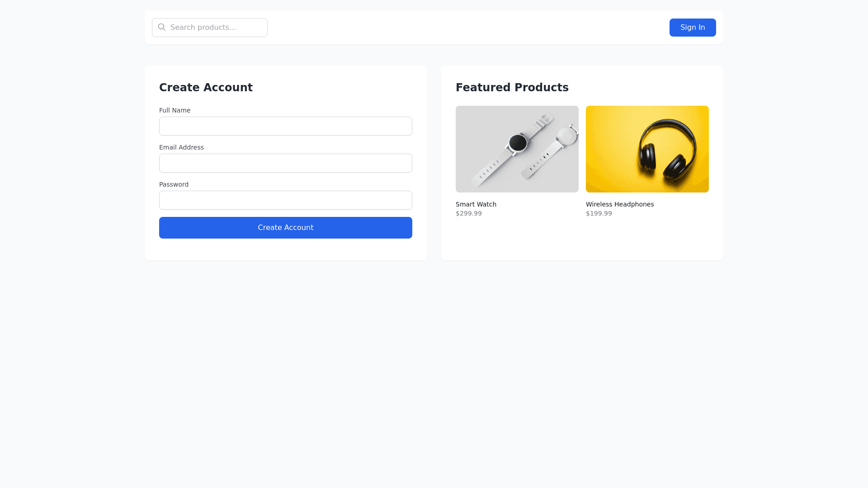
Task: Click the Password field label
Action: tap(174, 184)
